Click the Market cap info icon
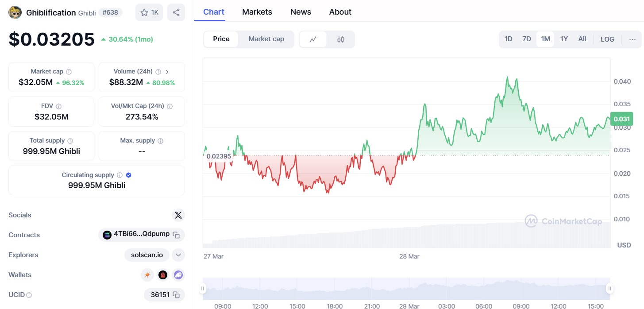Viewport: 644px width, 309px height. click(69, 72)
